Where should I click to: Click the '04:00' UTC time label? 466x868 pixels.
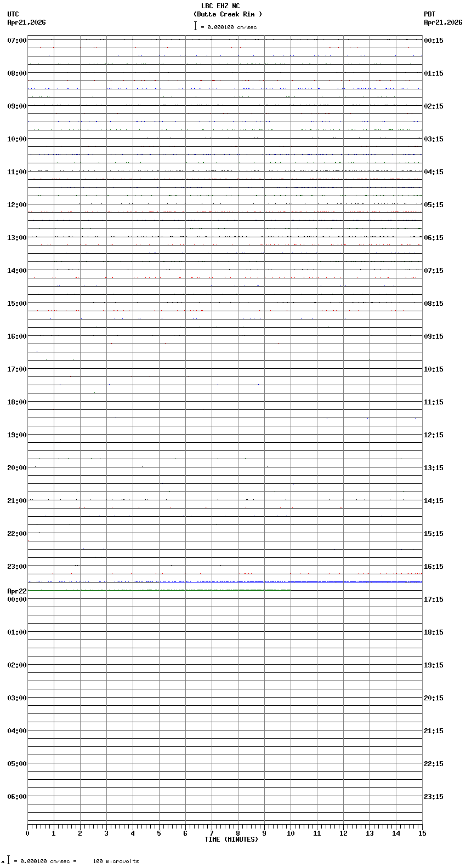coord(17,731)
